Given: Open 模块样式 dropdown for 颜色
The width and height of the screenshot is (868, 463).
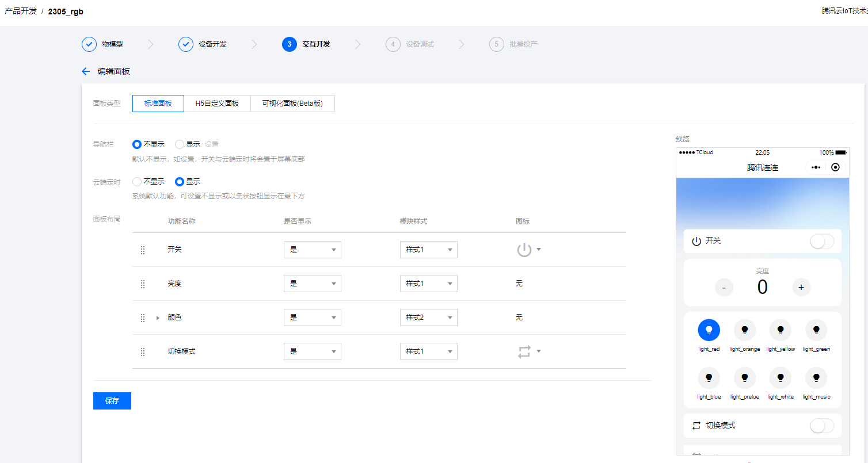Looking at the screenshot, I should [x=428, y=317].
